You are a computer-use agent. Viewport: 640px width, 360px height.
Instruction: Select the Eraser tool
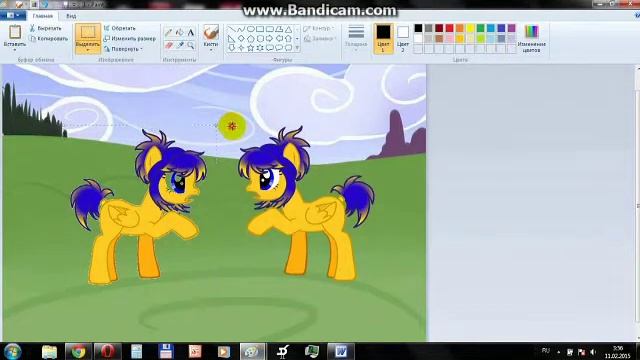169,45
